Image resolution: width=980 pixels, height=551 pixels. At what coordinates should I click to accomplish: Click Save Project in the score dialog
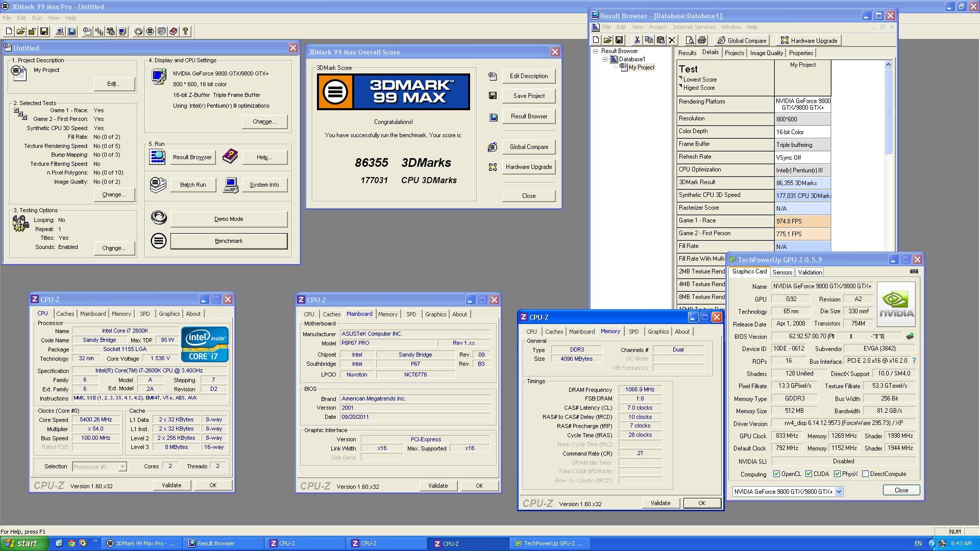(529, 96)
